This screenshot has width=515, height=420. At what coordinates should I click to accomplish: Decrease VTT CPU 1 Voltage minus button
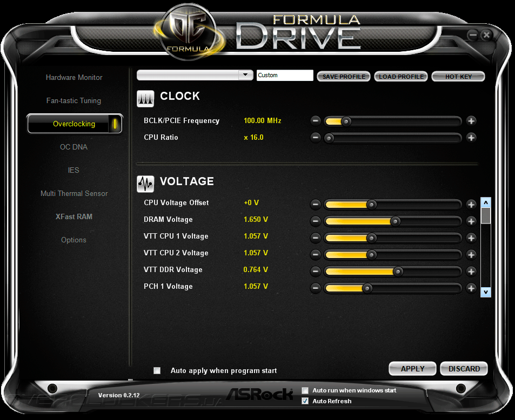tap(315, 238)
